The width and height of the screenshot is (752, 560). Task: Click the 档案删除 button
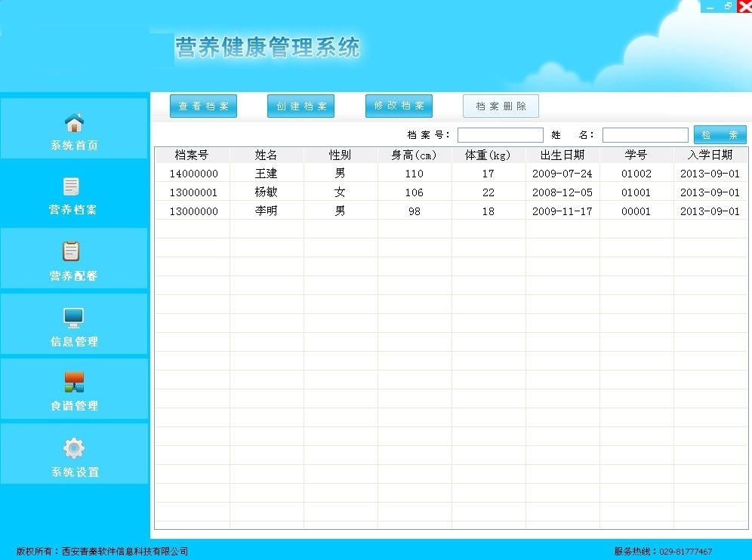[x=501, y=106]
